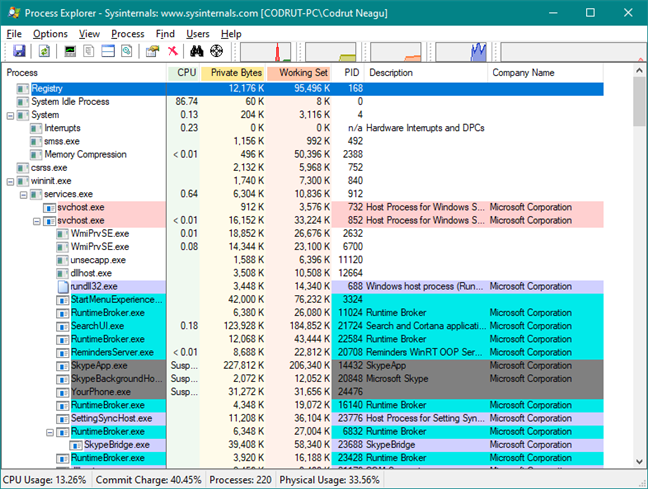Toggle the Show Lower Pane toolbar icon
Viewport: 648px width, 489px height.
(108, 51)
